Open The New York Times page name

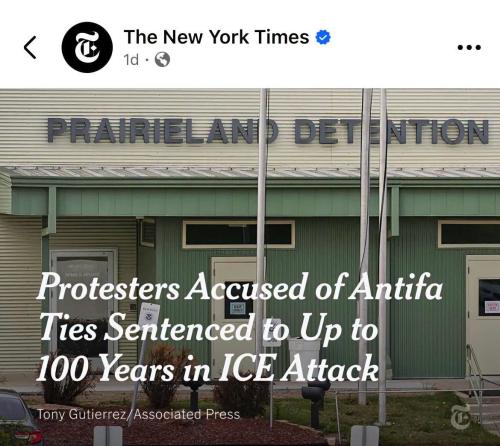pyautogui.click(x=216, y=37)
